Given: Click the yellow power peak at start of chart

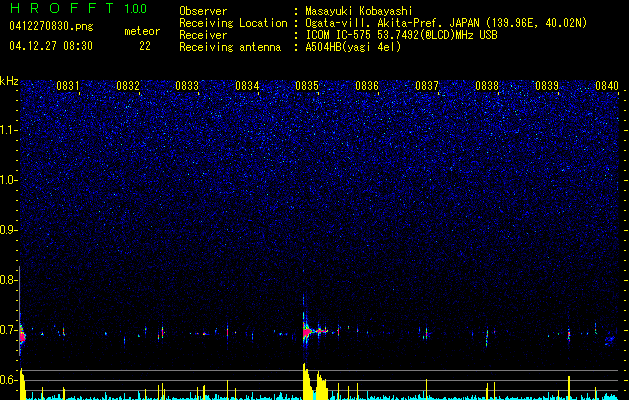Looking at the screenshot, I should (23, 384).
